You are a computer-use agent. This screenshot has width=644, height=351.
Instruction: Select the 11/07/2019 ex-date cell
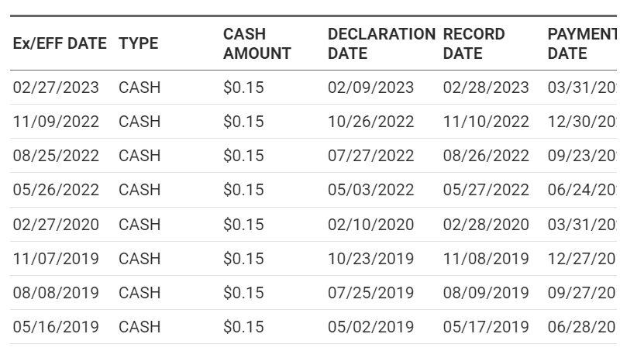point(56,259)
